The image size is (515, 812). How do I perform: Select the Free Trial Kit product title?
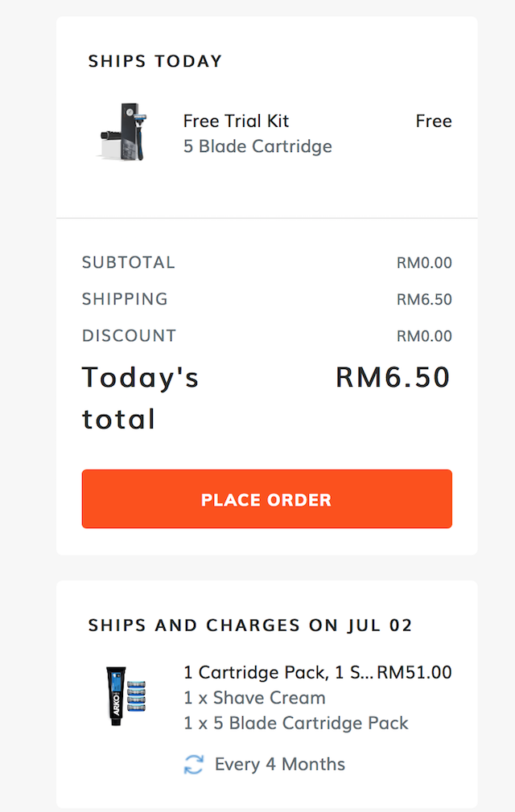point(236,121)
